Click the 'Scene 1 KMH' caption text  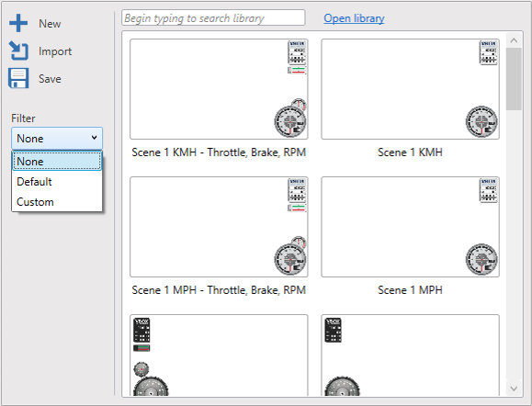click(410, 152)
